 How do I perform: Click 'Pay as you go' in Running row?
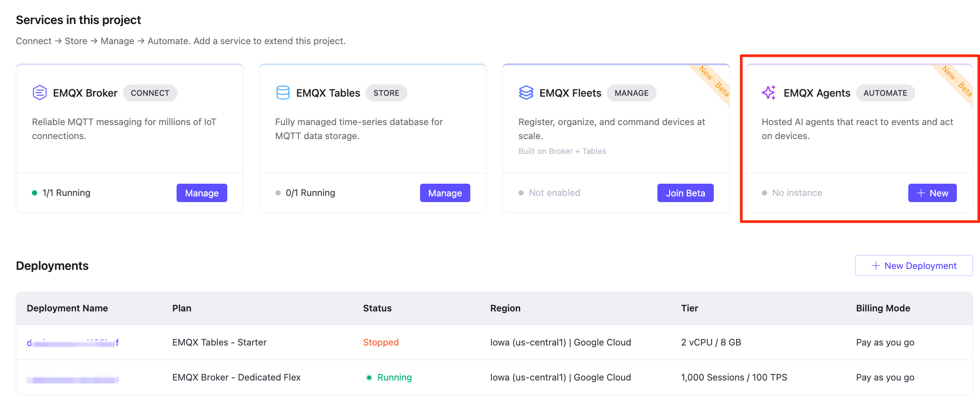[x=885, y=377]
